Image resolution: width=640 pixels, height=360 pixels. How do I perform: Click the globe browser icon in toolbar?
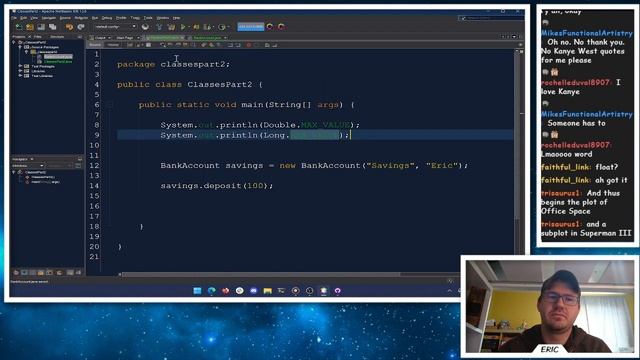145,27
